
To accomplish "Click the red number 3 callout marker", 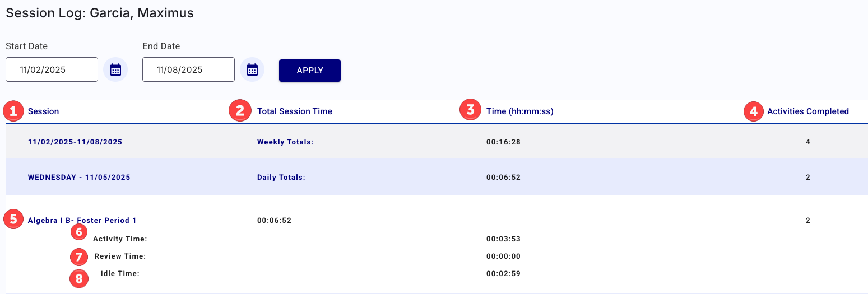I will pos(470,110).
